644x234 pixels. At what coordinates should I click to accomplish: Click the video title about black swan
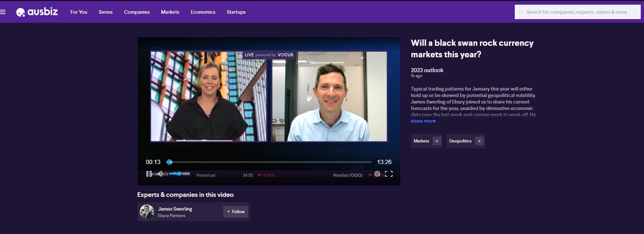pos(472,49)
